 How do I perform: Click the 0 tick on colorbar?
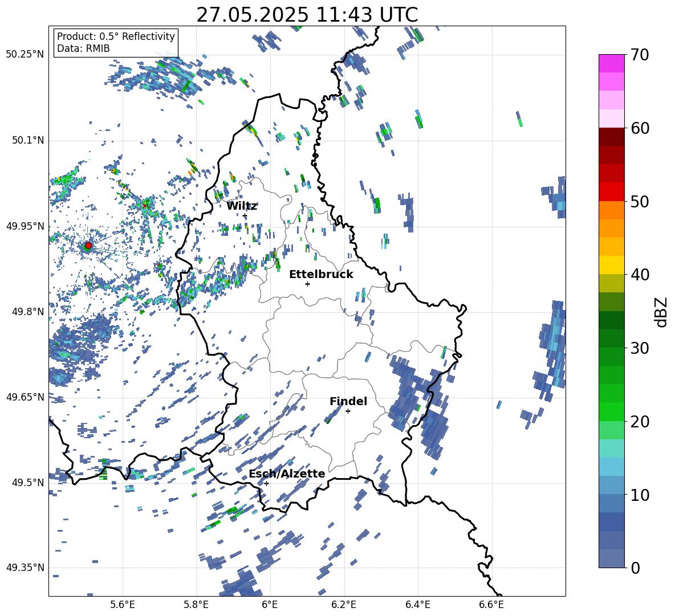pyautogui.click(x=635, y=568)
